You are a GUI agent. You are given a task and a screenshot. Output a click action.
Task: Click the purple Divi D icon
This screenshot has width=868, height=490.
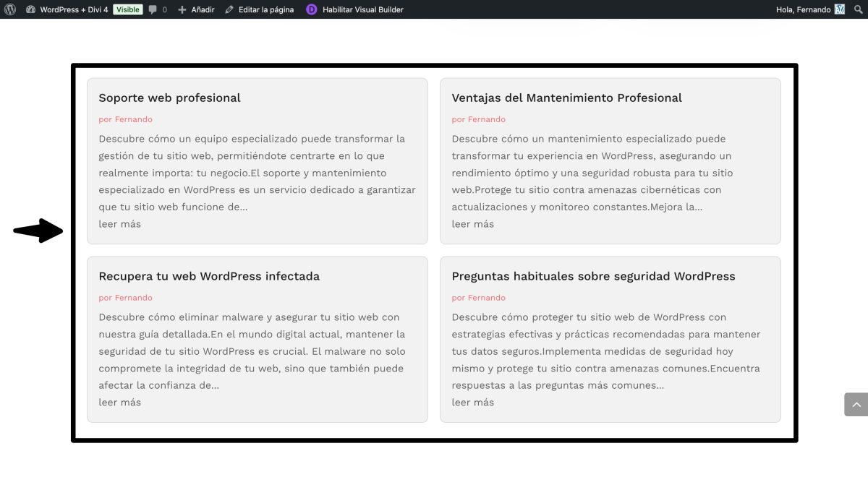click(311, 9)
